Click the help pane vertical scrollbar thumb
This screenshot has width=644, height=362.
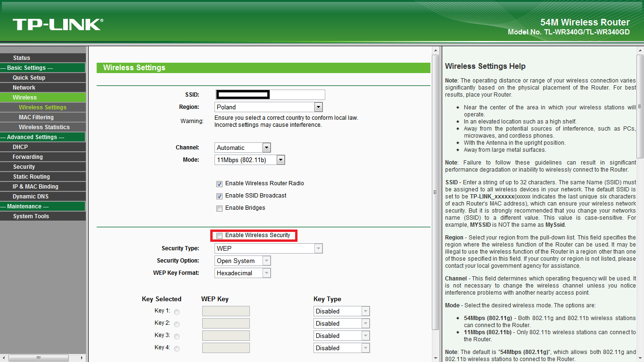click(x=640, y=106)
